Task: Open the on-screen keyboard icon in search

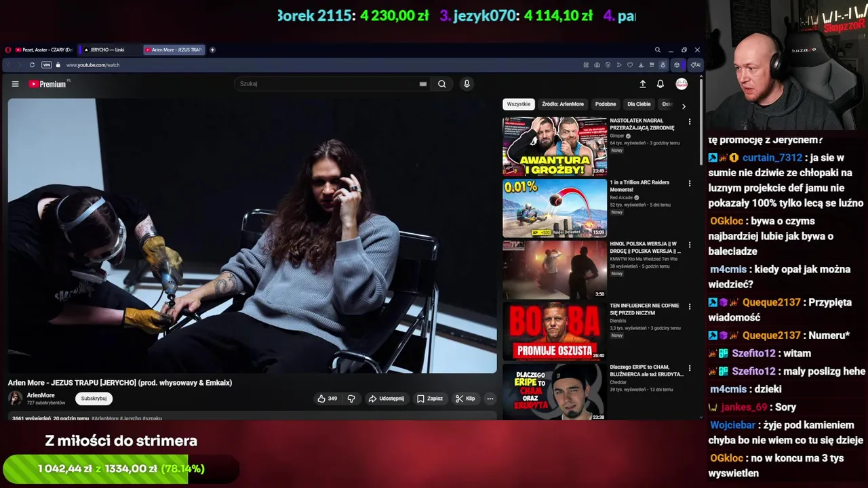Action: point(422,84)
